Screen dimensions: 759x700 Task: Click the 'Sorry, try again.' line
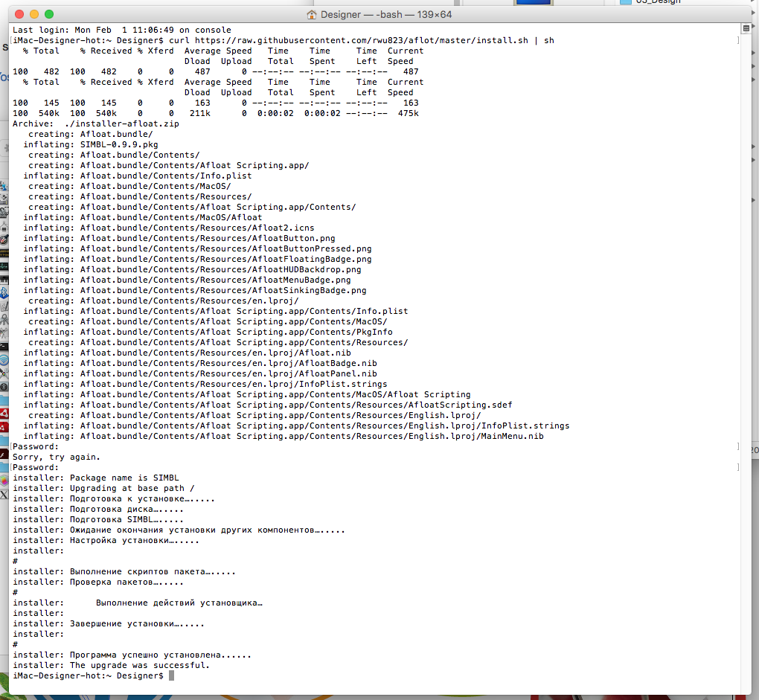(56, 457)
